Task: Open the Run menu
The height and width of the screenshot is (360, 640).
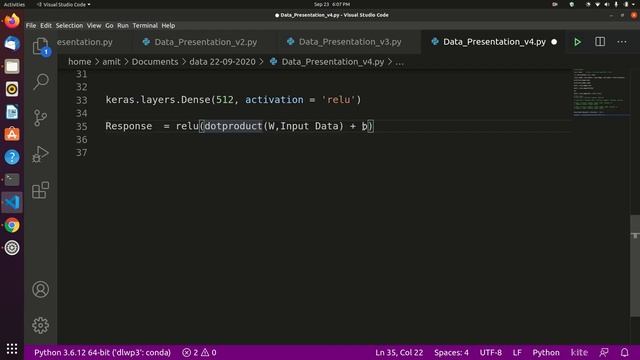Action: pyautogui.click(x=123, y=25)
